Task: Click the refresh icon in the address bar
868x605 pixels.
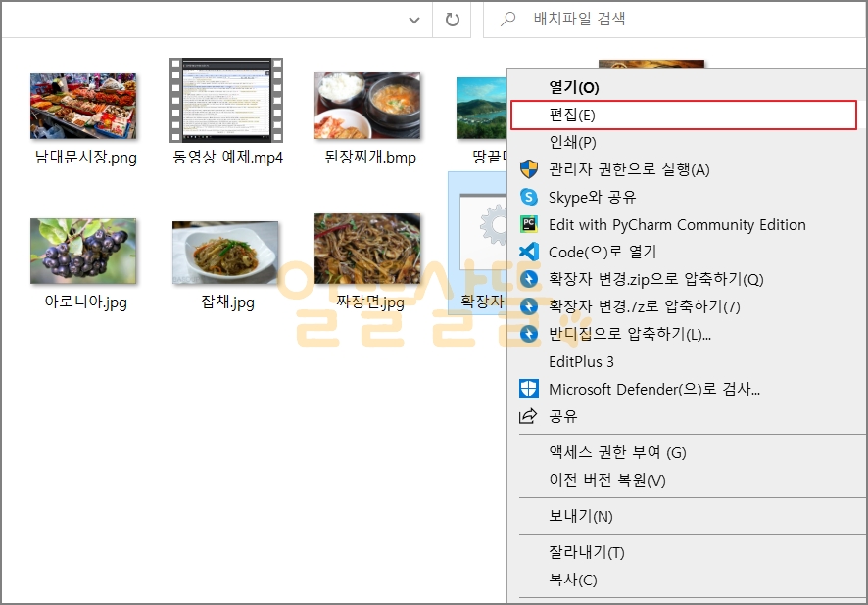Action: point(453,20)
